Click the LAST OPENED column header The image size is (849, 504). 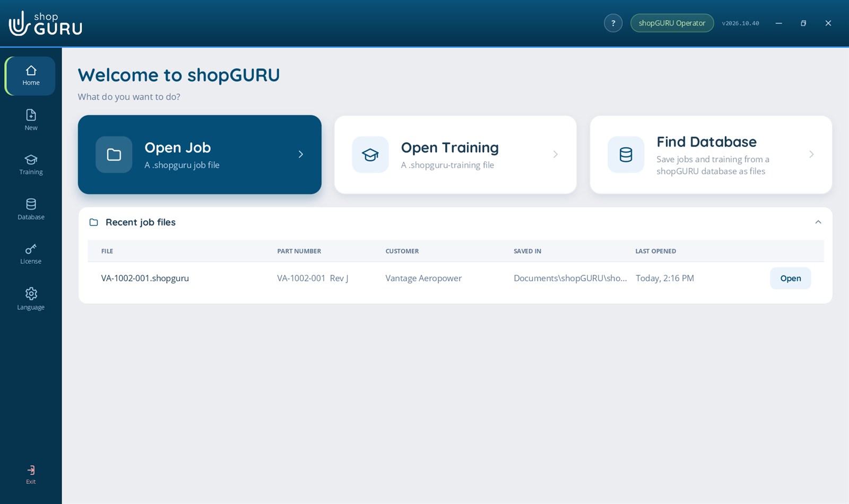pyautogui.click(x=655, y=251)
